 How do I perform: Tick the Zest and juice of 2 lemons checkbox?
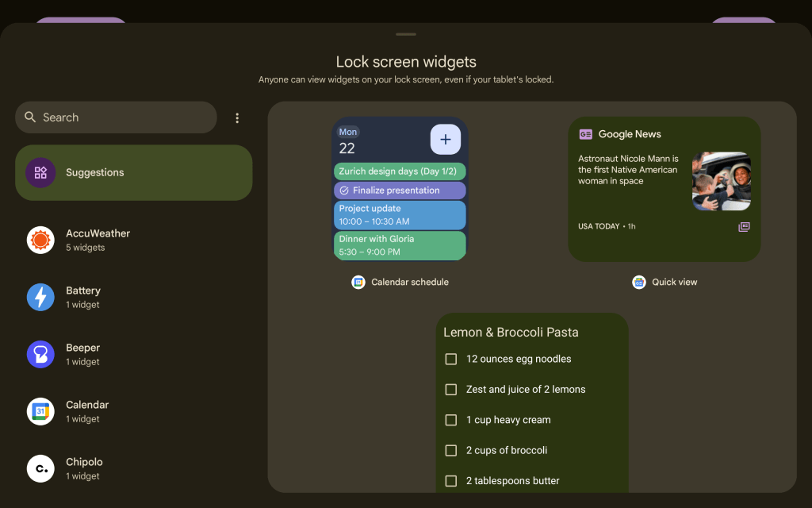pyautogui.click(x=451, y=390)
